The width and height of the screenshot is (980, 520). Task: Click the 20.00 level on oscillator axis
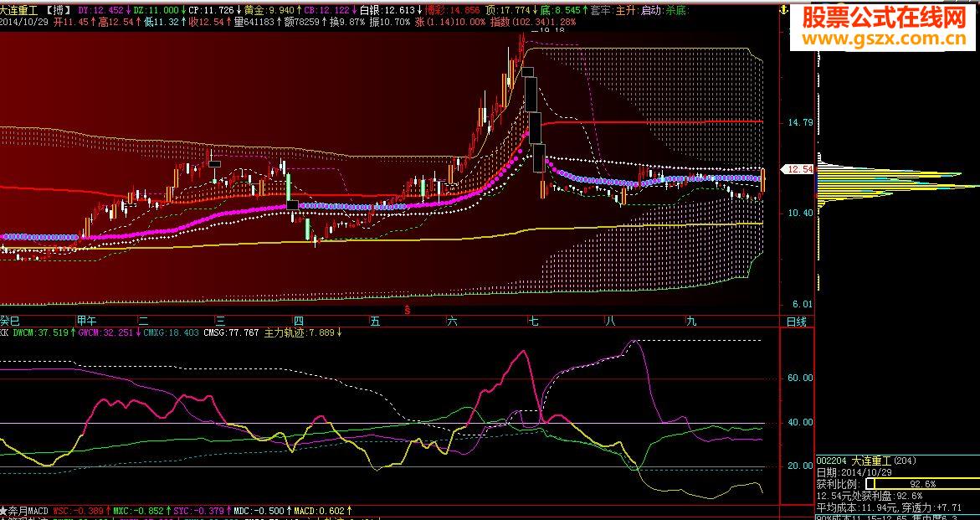point(801,466)
